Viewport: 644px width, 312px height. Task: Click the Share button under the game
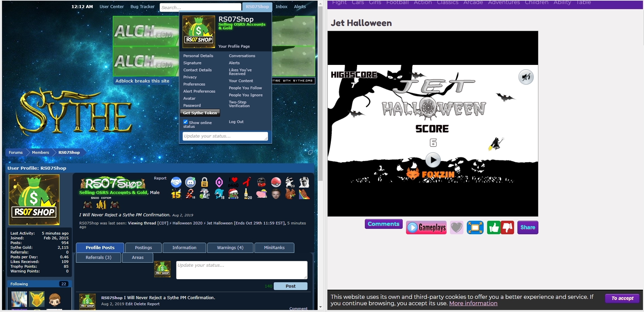[x=528, y=227]
